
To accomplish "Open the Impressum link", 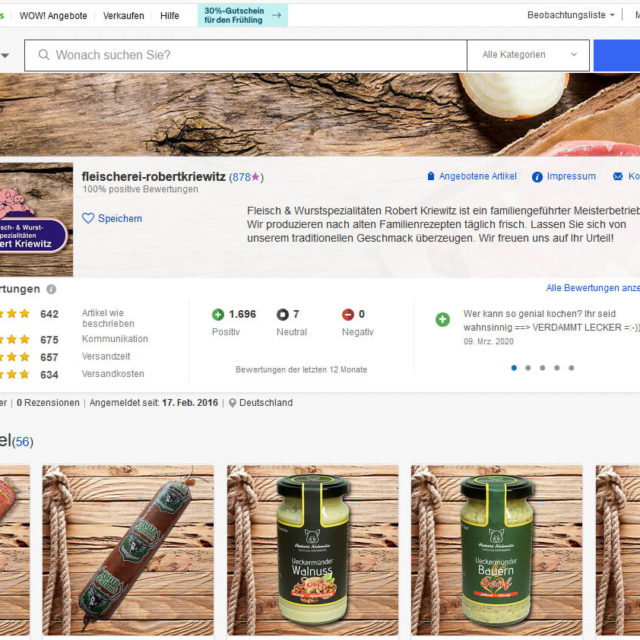I will [x=571, y=176].
